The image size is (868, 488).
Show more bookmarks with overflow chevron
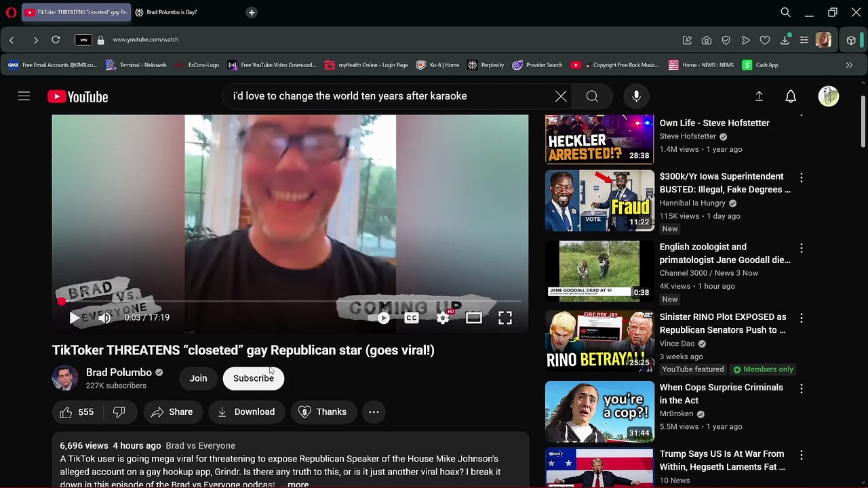[849, 65]
